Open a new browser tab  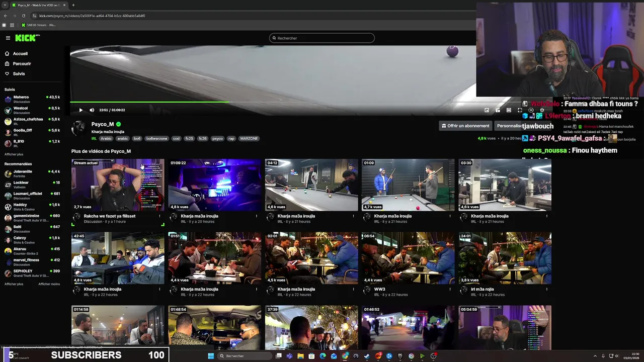click(73, 5)
